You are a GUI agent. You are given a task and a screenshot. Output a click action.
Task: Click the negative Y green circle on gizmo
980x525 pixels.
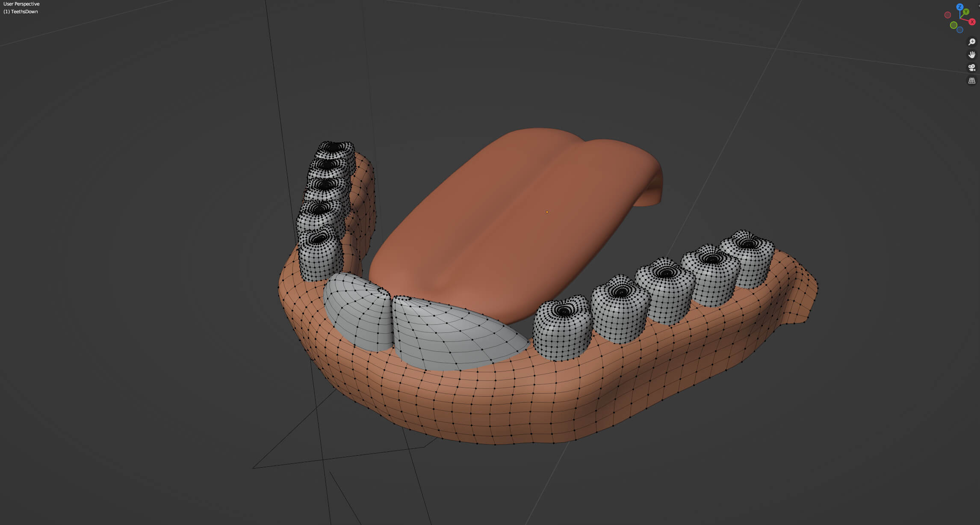point(953,25)
